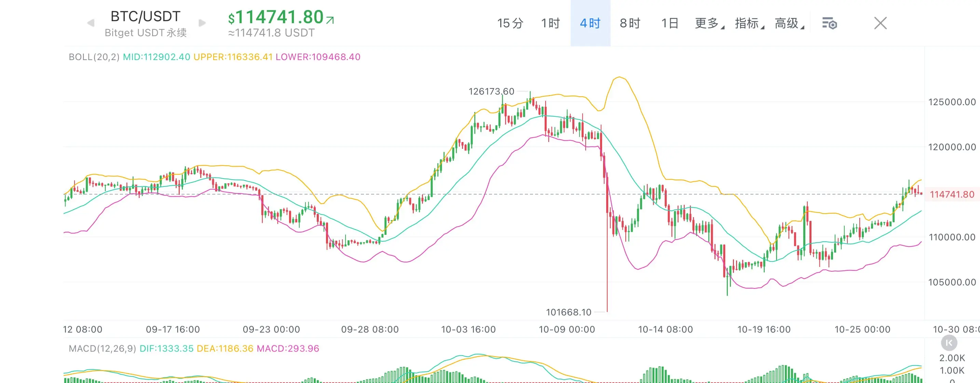
Task: Go to next trading pair arrow
Action: pos(202,23)
